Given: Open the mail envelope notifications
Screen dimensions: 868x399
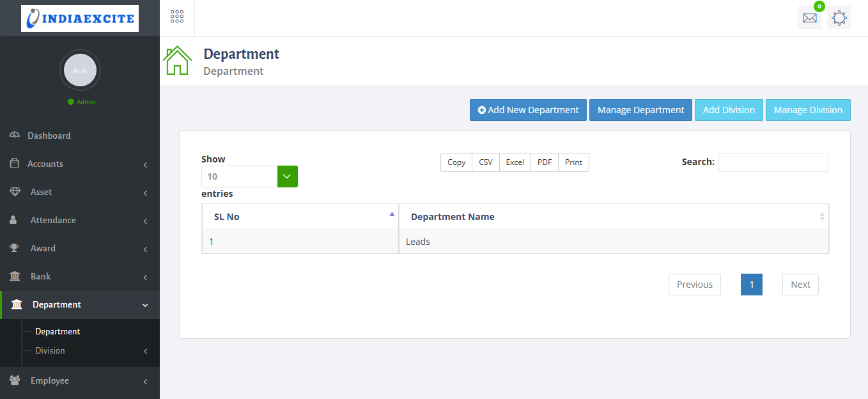Looking at the screenshot, I should 809,18.
